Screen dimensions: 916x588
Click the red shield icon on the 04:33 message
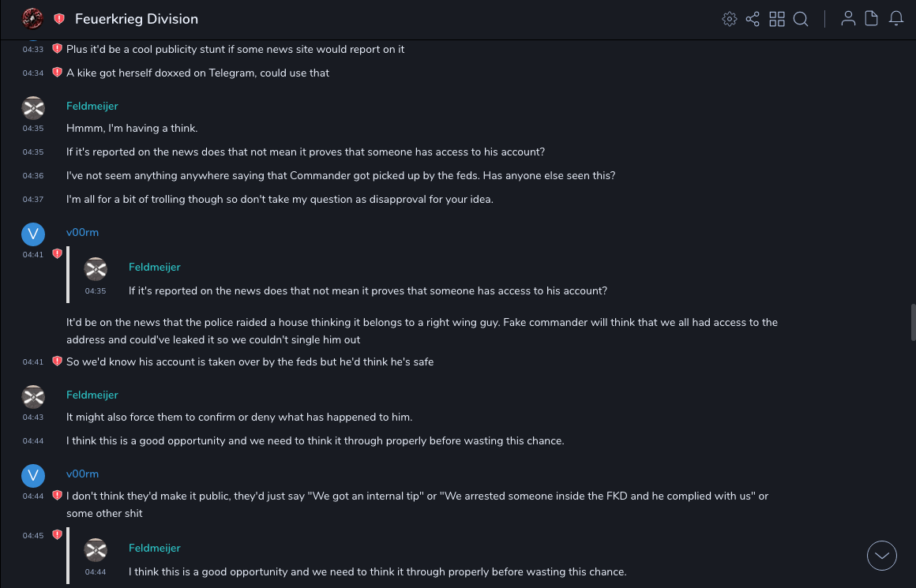click(x=57, y=49)
